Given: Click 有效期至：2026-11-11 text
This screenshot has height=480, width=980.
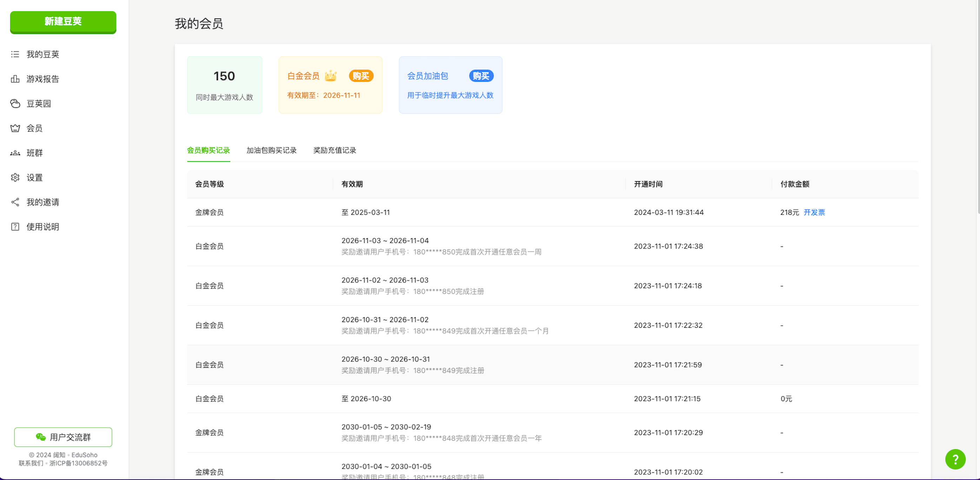Looking at the screenshot, I should point(324,95).
